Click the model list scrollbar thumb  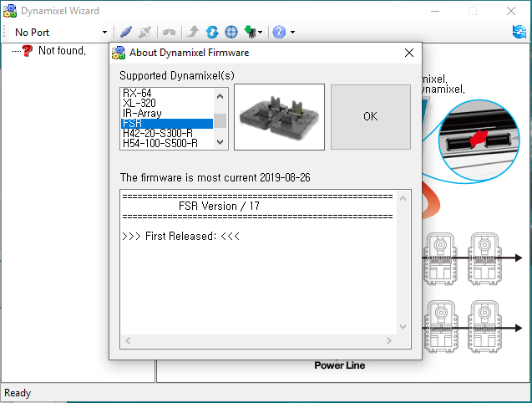tap(220, 121)
